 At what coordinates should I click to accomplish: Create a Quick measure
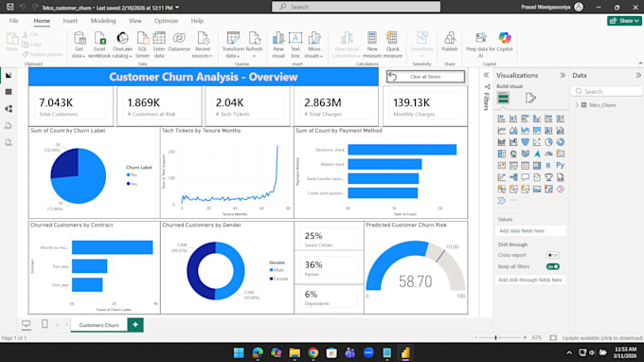point(392,45)
